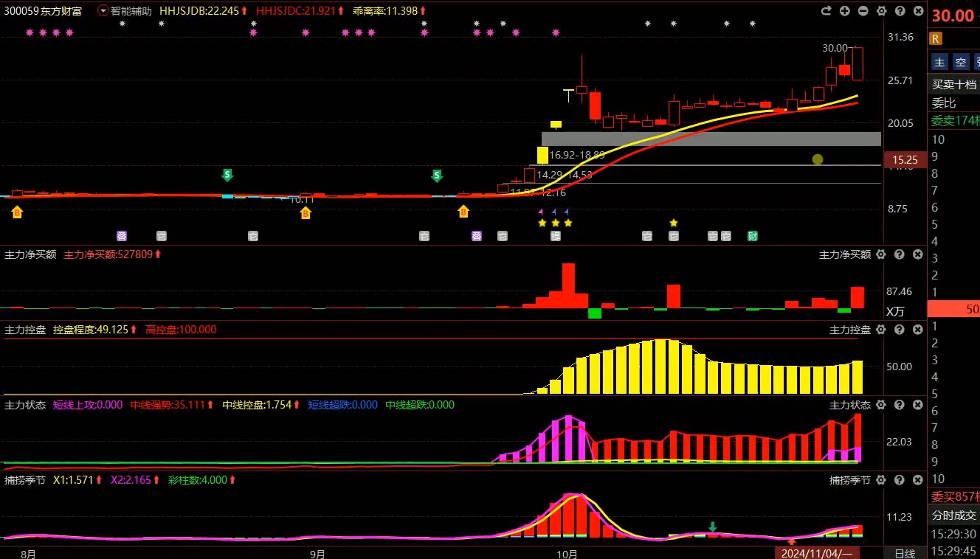Click the gray price gap band on chart
This screenshot has height=559, width=980.
711,139
